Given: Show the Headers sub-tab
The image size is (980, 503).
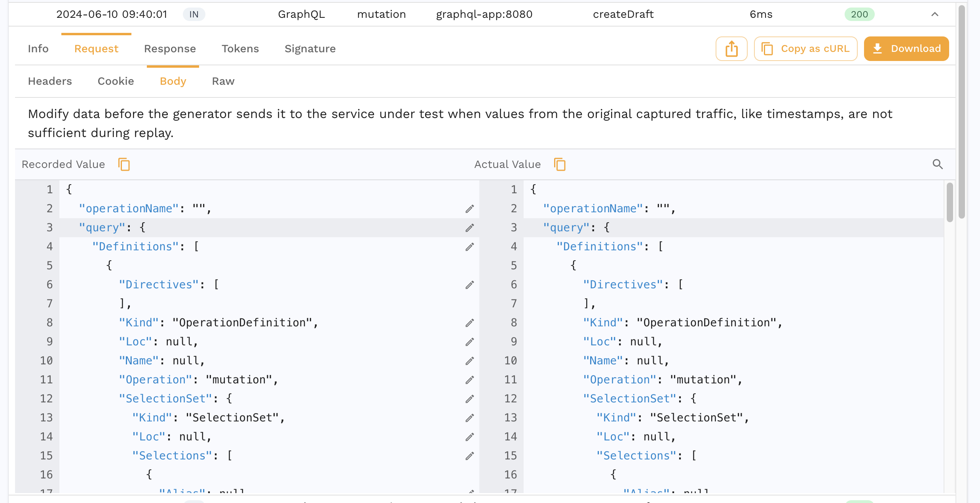Looking at the screenshot, I should click(50, 81).
